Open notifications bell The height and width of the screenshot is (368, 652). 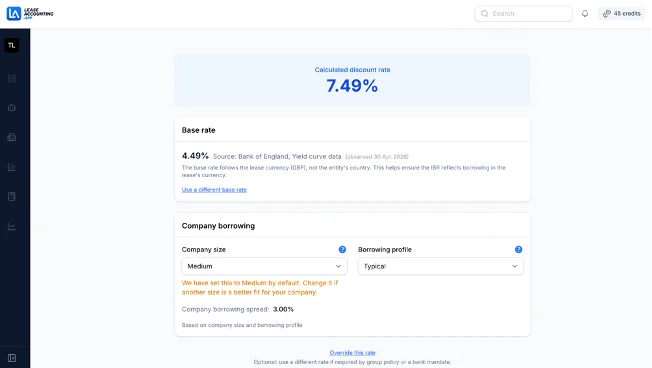585,14
